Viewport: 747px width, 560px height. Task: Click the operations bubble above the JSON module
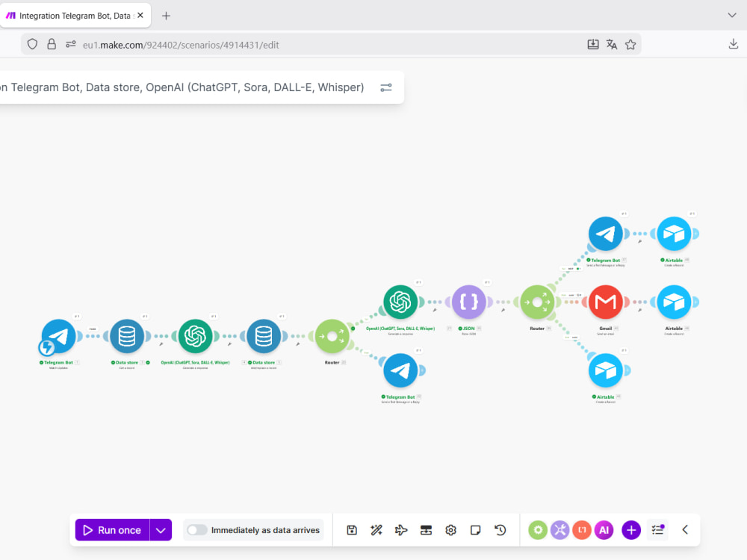point(487,282)
